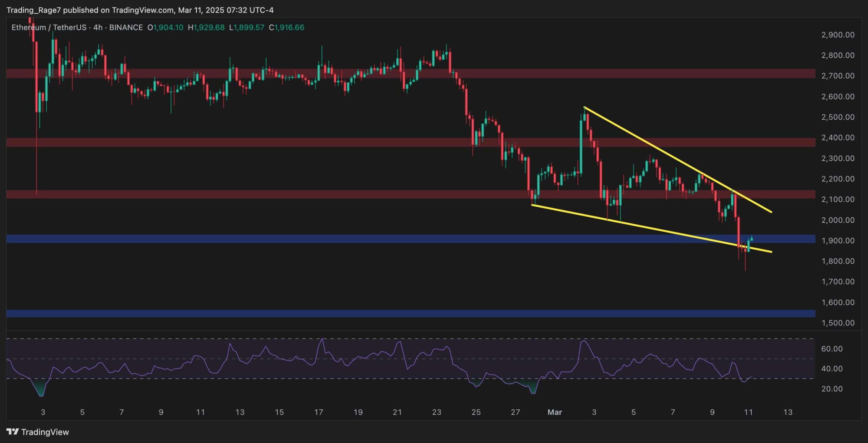Viewport: 868px width, 443px height.
Task: Click the 2,200.00 price axis label
Action: point(838,179)
